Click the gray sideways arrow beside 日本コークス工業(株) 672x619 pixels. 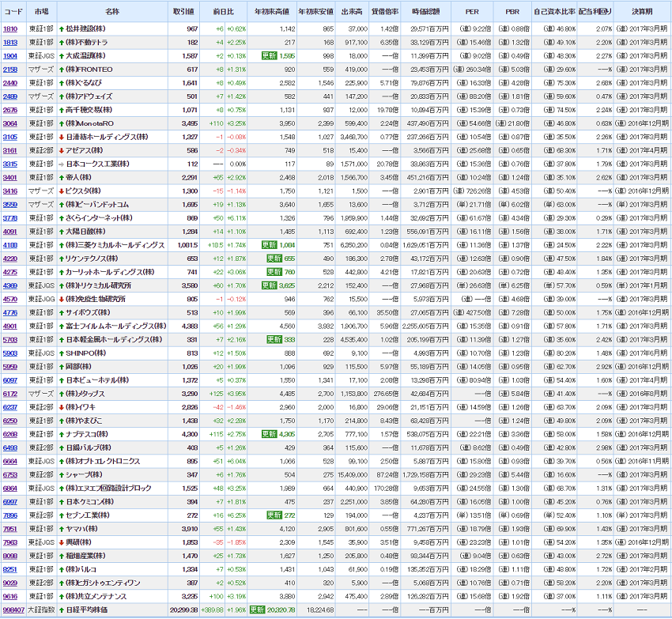pyautogui.click(x=62, y=164)
